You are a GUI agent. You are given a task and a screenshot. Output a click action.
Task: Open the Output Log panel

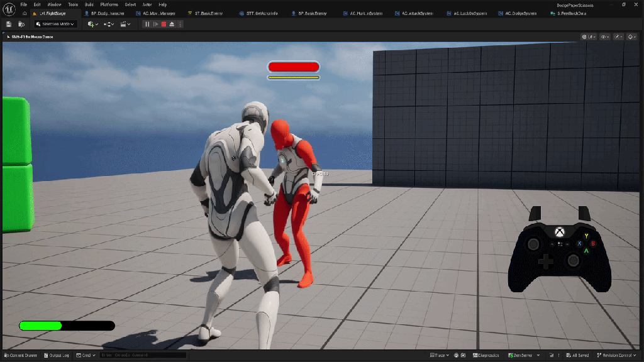57,355
